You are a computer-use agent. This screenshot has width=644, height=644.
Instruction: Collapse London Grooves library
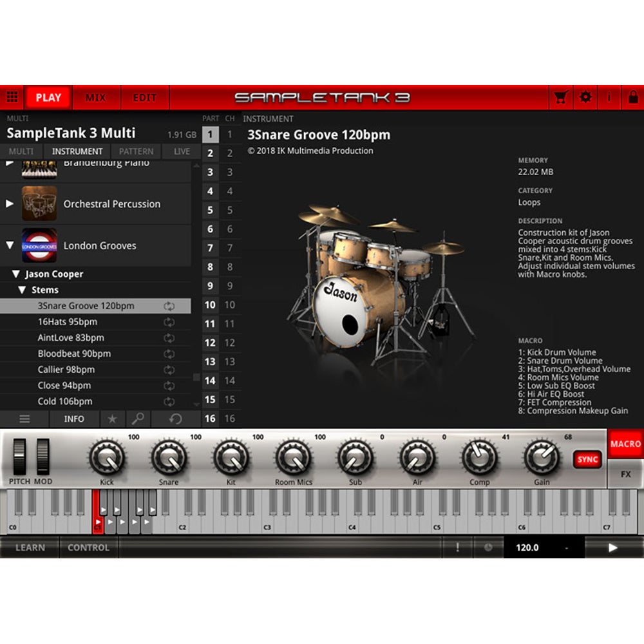pyautogui.click(x=10, y=245)
